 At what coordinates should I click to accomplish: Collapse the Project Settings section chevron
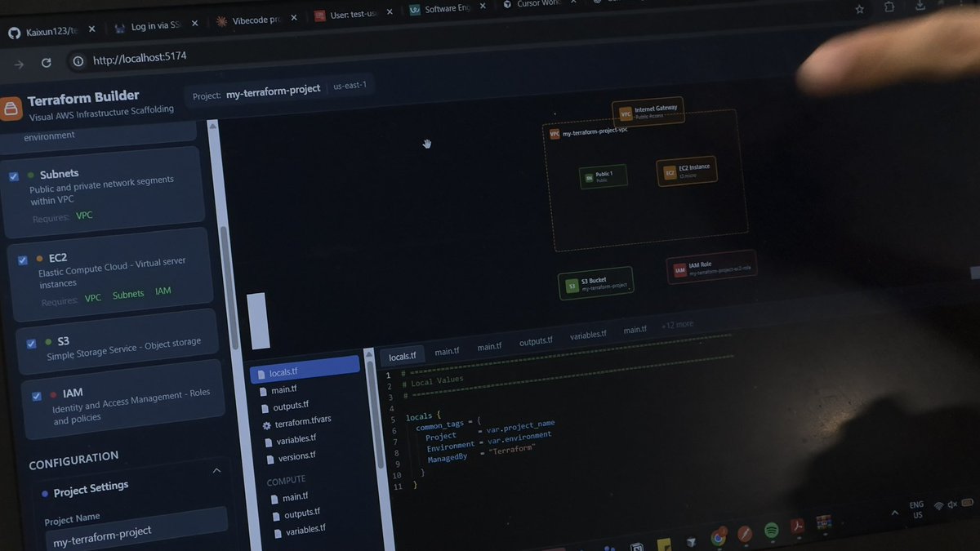[216, 471]
